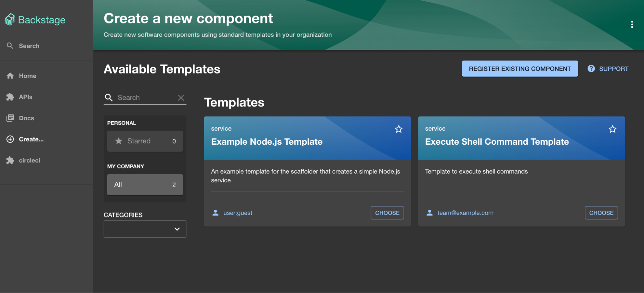The width and height of the screenshot is (644, 293).
Task: Star the Execute Shell Command Template
Action: tap(612, 129)
